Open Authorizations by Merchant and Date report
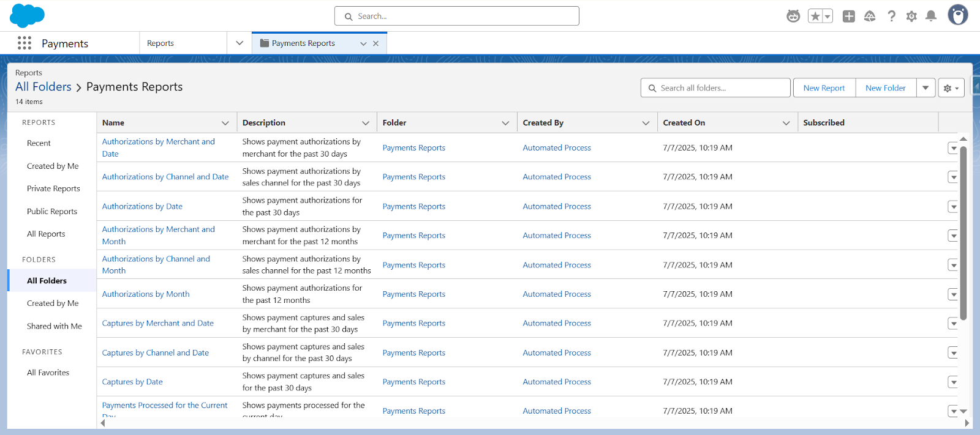 pyautogui.click(x=158, y=147)
